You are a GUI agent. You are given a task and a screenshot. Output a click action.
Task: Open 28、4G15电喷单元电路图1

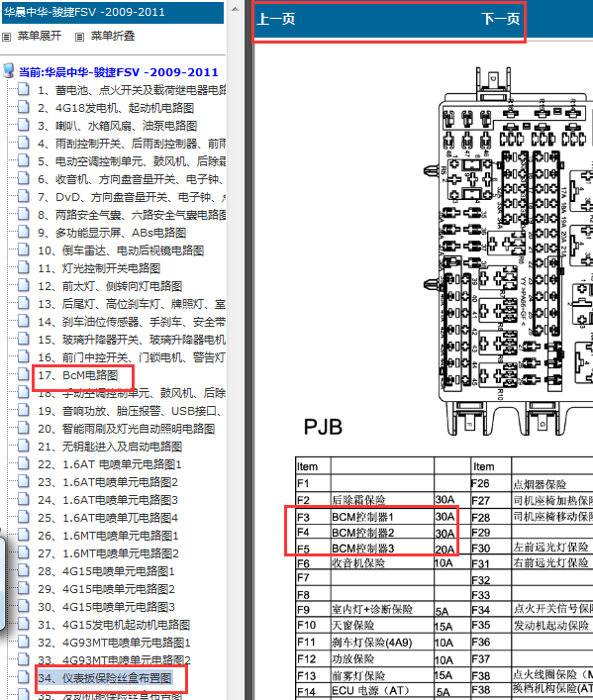coord(106,571)
